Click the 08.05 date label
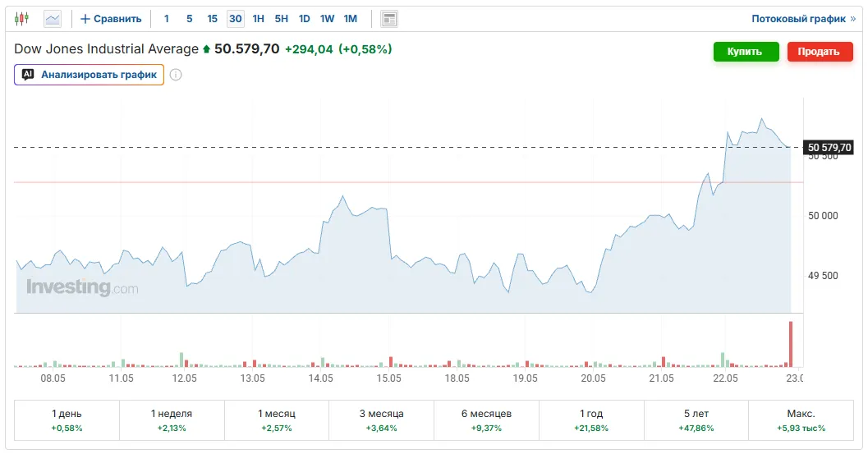The height and width of the screenshot is (454, 868). click(53, 378)
